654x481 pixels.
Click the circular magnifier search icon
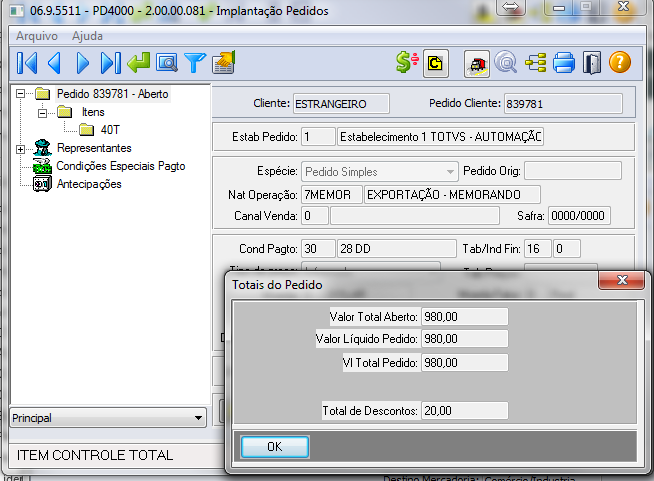coord(506,63)
